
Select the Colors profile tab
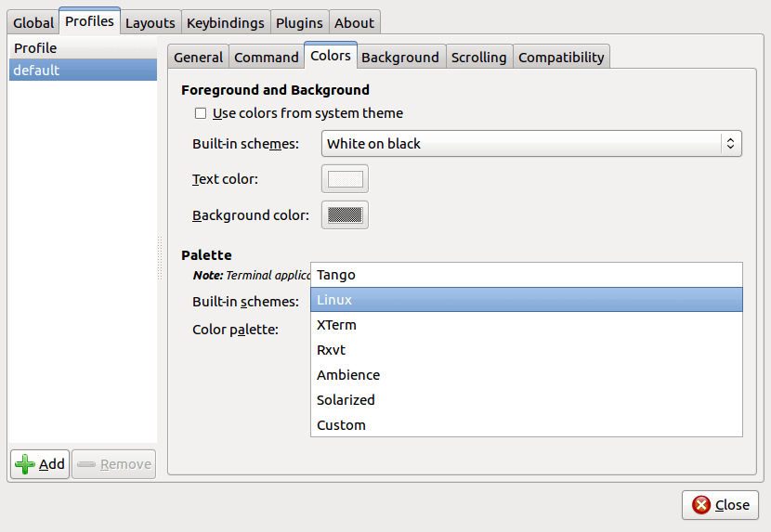click(331, 56)
